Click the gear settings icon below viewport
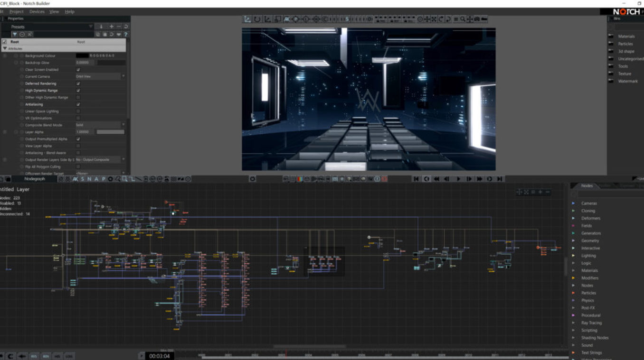The width and height of the screenshot is (644, 360). [x=253, y=179]
